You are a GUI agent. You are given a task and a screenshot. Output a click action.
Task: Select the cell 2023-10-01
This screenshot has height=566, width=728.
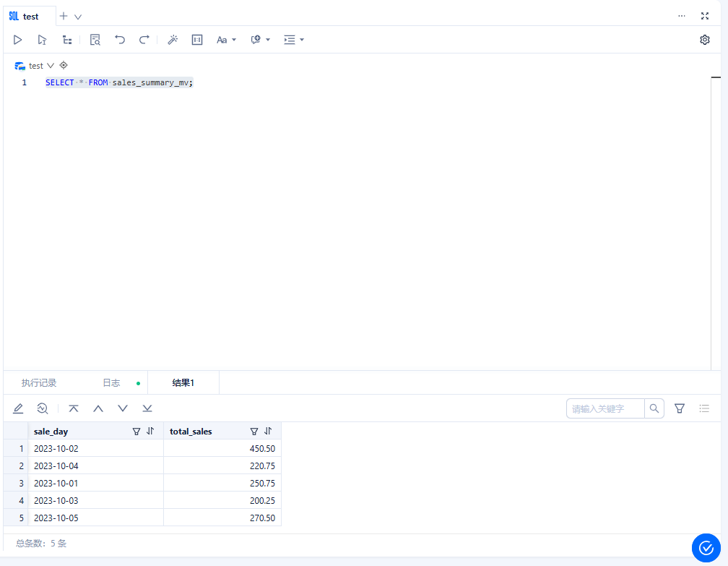click(x=95, y=484)
